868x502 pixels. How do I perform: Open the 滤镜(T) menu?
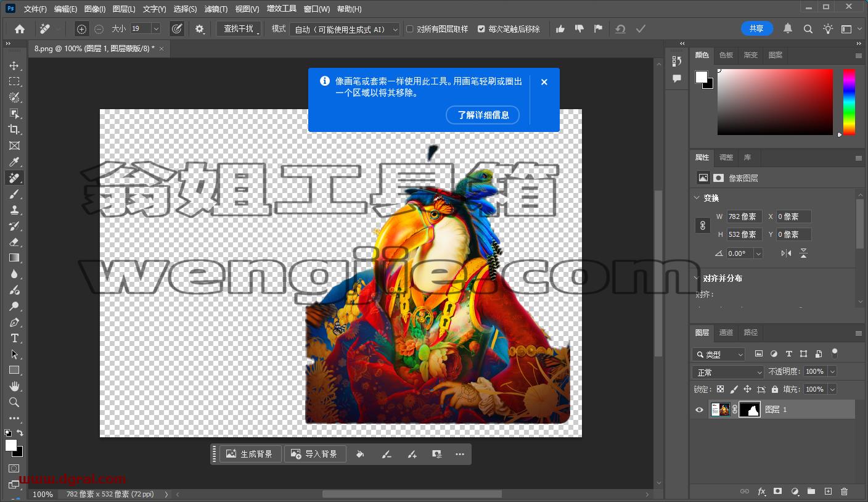(216, 9)
